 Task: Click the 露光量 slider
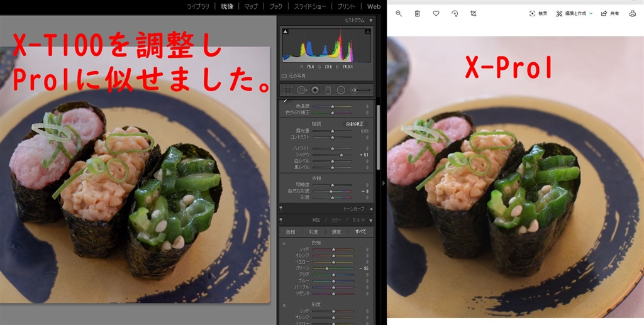pos(332,131)
